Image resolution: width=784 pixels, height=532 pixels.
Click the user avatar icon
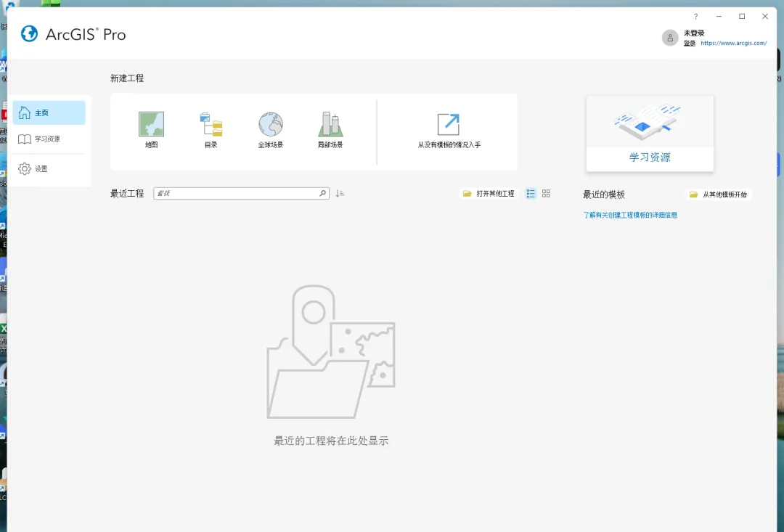(670, 38)
